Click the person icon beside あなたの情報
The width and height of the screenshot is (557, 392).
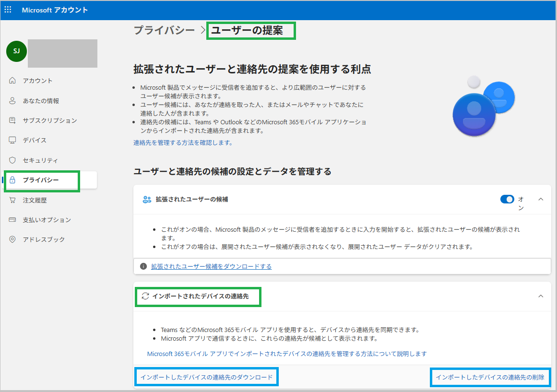(12, 101)
